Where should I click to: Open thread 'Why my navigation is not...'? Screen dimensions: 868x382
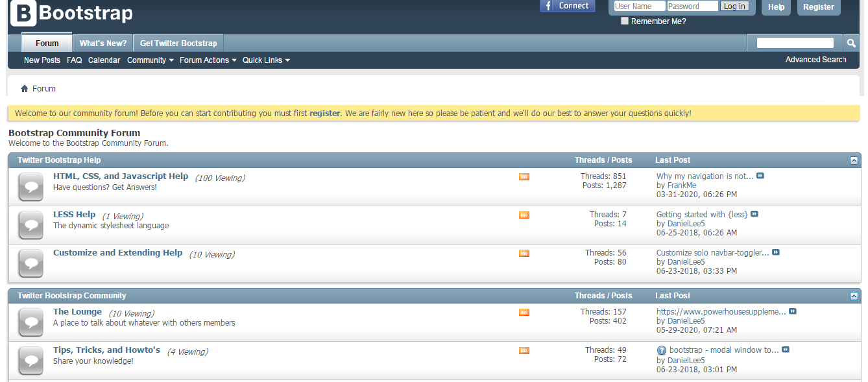point(705,176)
